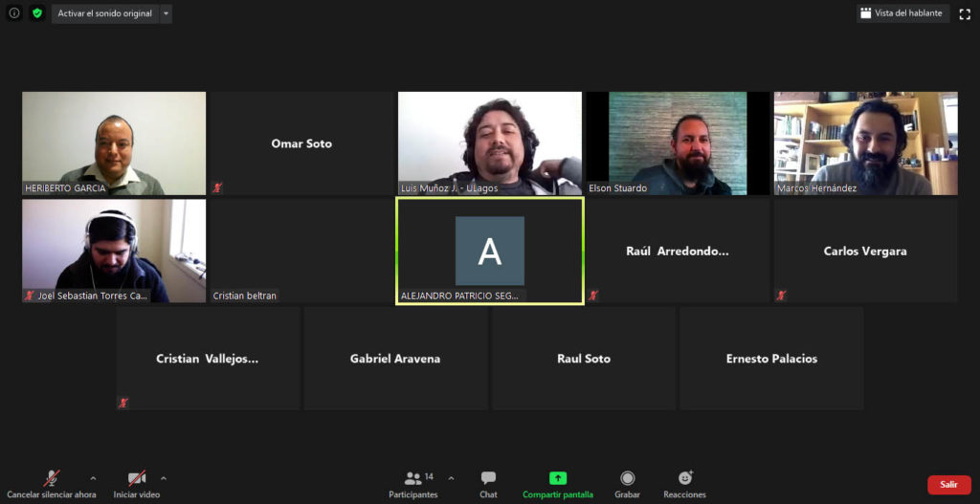Image resolution: width=980 pixels, height=504 pixels.
Task: Open dropdown next to original sound button
Action: tap(167, 13)
